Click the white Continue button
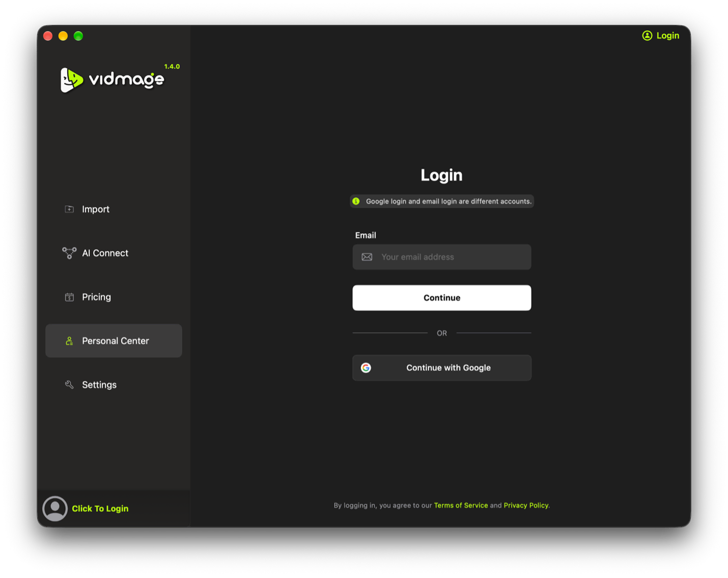 click(x=442, y=298)
